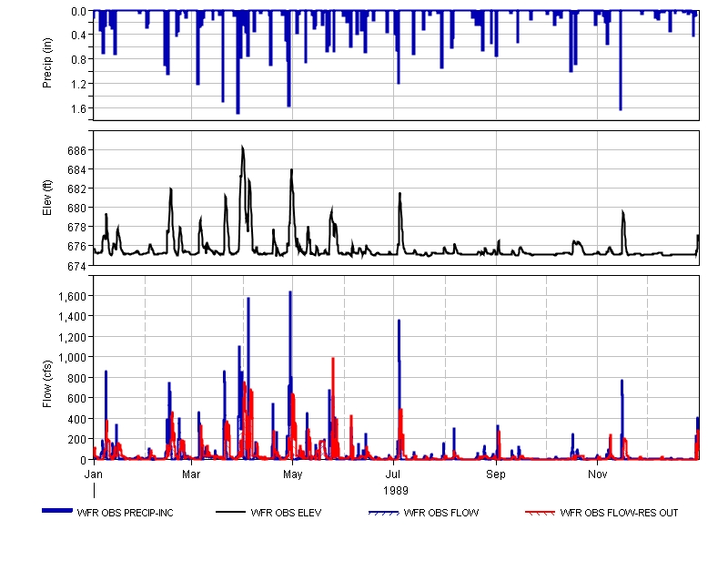
Task: Click the blue WFR OBS PRECIP-INC legend swatch
Action: click(57, 511)
